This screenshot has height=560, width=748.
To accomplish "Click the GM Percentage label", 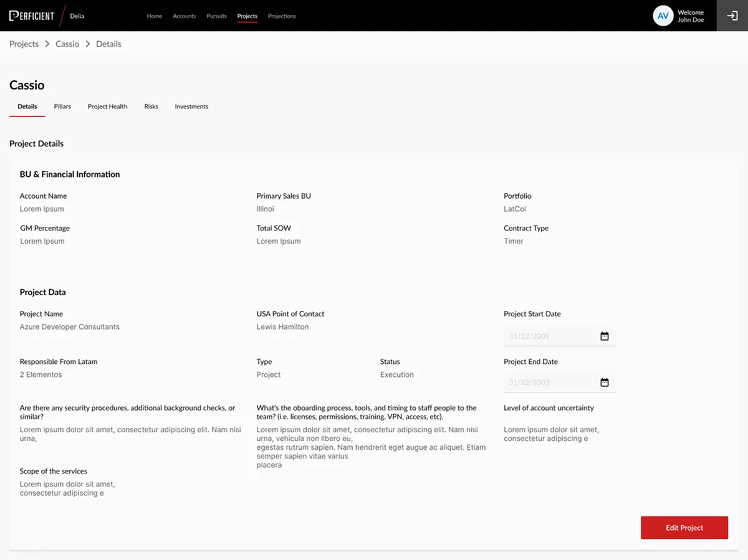I will tap(45, 229).
